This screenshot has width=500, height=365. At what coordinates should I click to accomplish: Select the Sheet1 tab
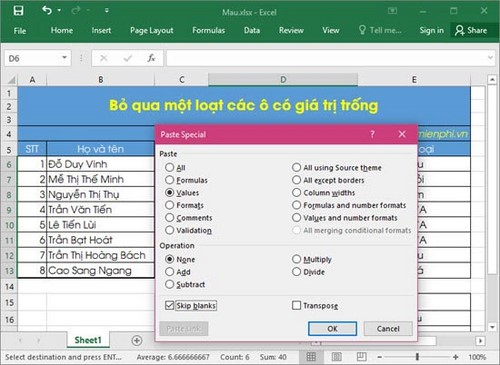[88, 340]
